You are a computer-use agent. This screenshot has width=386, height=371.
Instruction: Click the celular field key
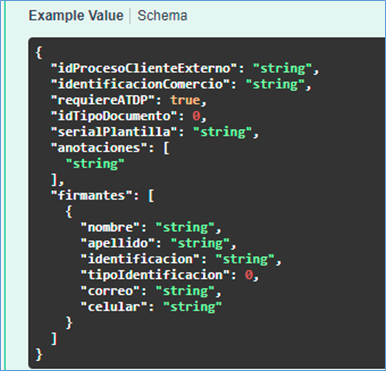pyautogui.click(x=115, y=307)
